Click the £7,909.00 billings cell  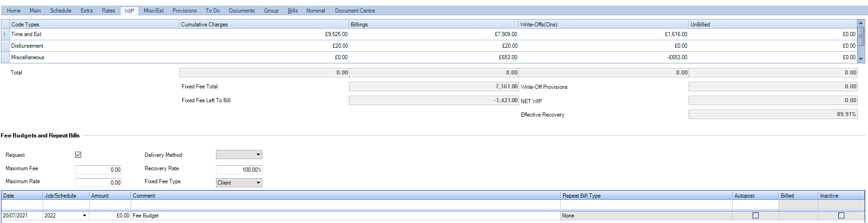point(434,34)
